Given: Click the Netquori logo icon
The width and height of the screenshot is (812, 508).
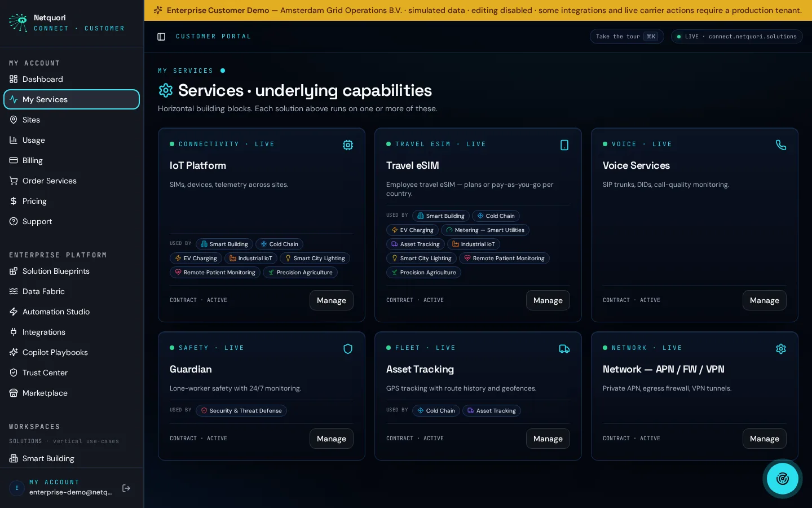Looking at the screenshot, I should (x=19, y=23).
